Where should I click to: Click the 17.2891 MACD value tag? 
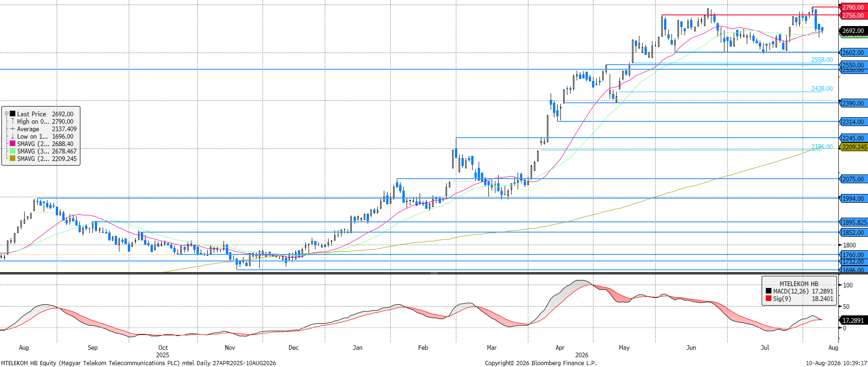[x=853, y=320]
